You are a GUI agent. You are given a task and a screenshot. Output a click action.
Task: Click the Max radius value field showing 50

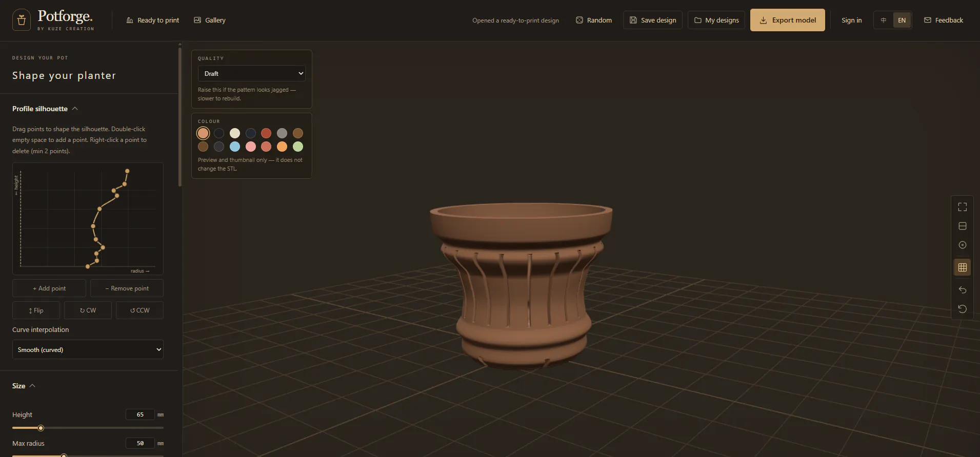pyautogui.click(x=140, y=443)
